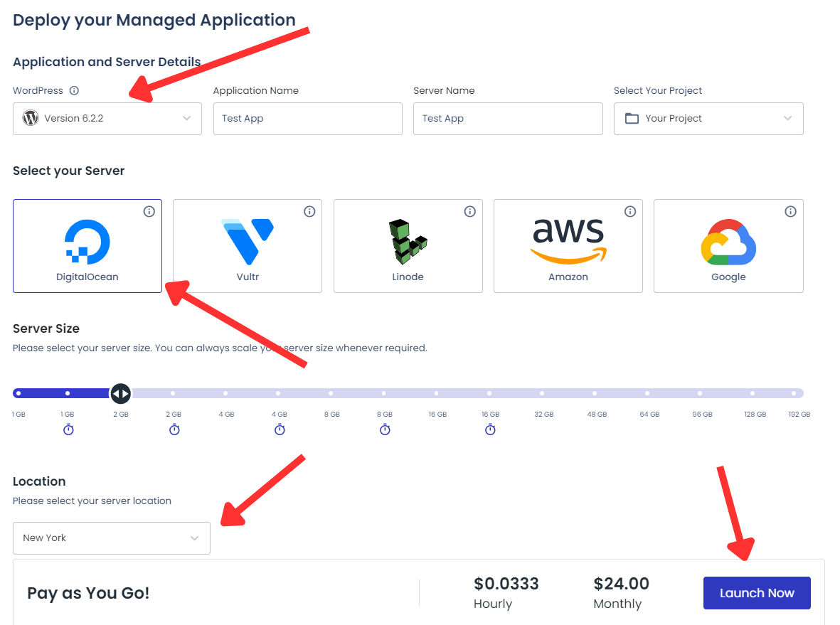Click the $0.0333 hourly price
Viewport: 840px width, 625px height.
(x=506, y=584)
